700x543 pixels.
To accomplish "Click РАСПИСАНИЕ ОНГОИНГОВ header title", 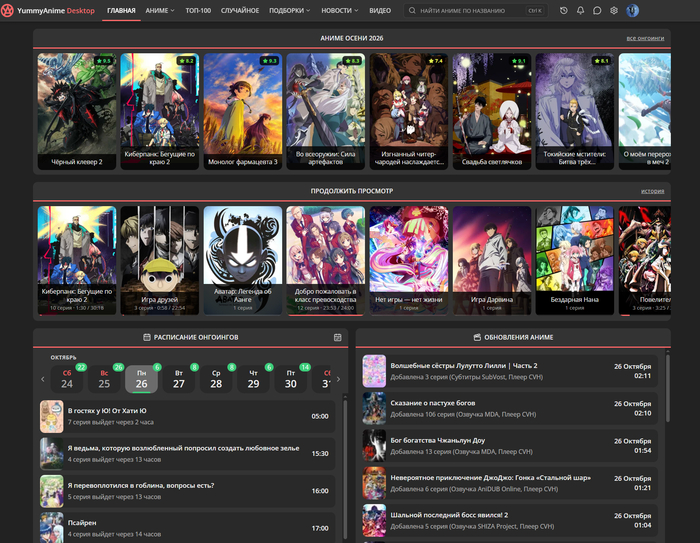I will (x=196, y=337).
